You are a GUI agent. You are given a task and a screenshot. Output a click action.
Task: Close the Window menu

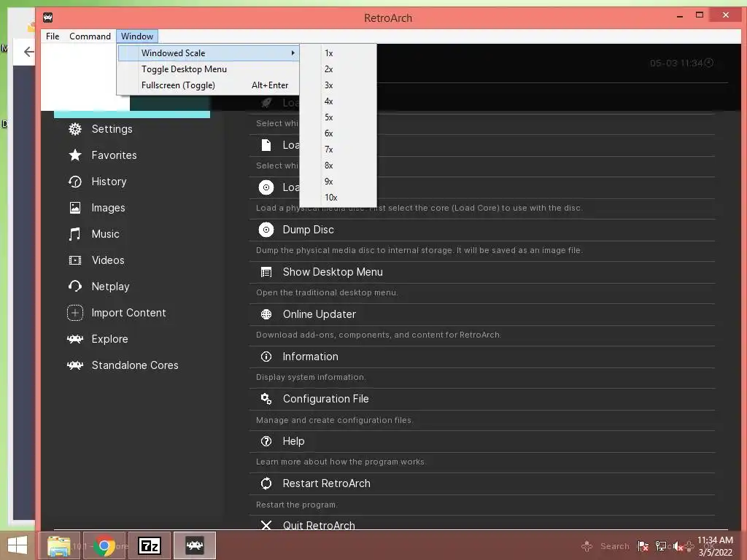(x=136, y=36)
